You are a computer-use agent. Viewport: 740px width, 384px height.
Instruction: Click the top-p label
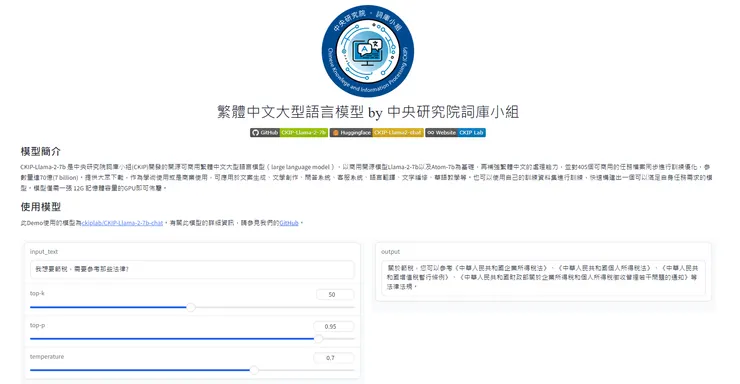pyautogui.click(x=37, y=326)
